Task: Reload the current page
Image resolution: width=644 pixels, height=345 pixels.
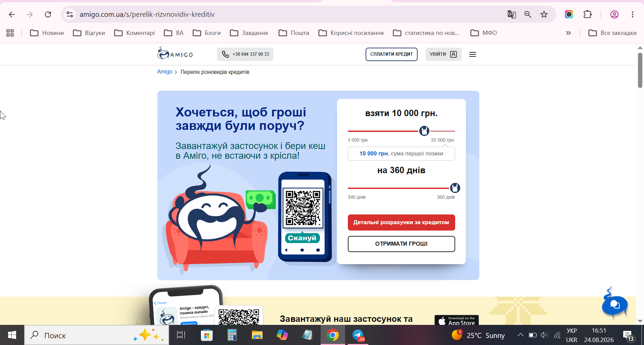Action: click(48, 14)
